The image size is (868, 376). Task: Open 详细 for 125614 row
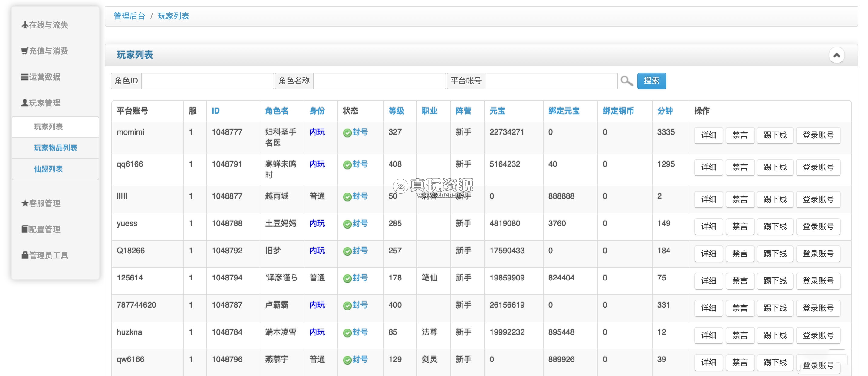coord(709,281)
